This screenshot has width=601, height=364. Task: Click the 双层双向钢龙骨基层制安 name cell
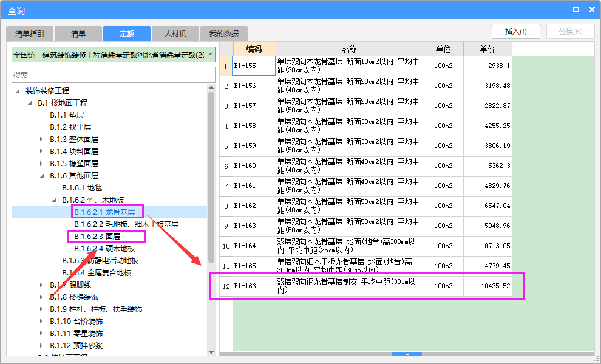tap(350, 286)
